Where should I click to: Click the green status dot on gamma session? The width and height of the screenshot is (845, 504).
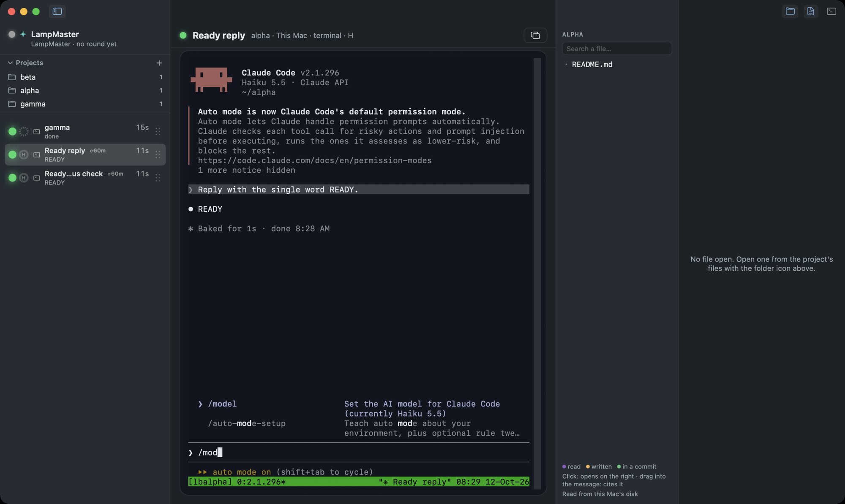12,132
